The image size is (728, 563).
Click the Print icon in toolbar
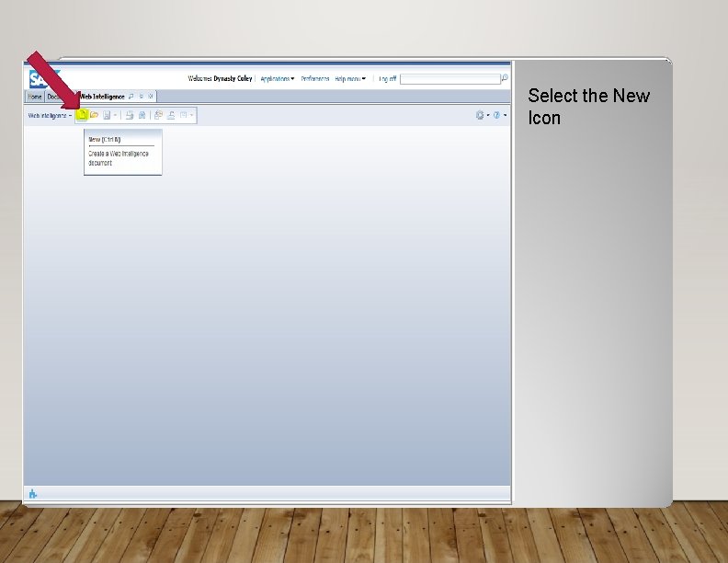(x=130, y=115)
